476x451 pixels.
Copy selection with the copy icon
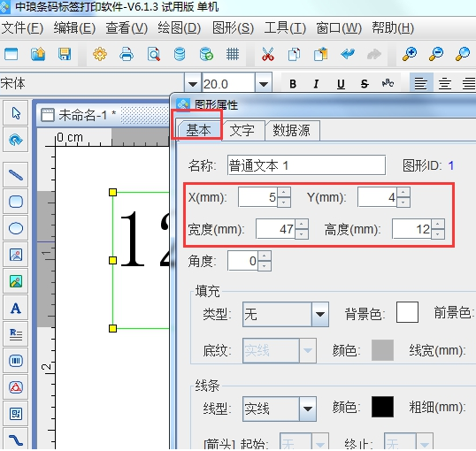[294, 55]
